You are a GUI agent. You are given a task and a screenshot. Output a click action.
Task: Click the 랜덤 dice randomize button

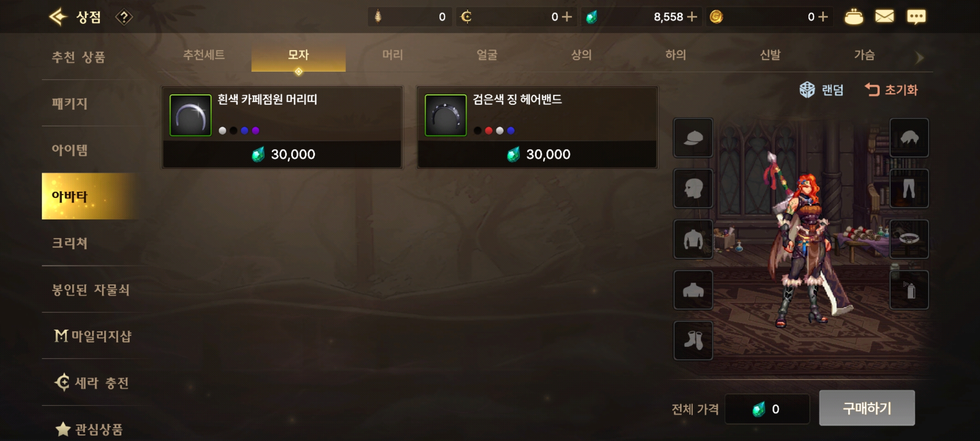pyautogui.click(x=821, y=90)
